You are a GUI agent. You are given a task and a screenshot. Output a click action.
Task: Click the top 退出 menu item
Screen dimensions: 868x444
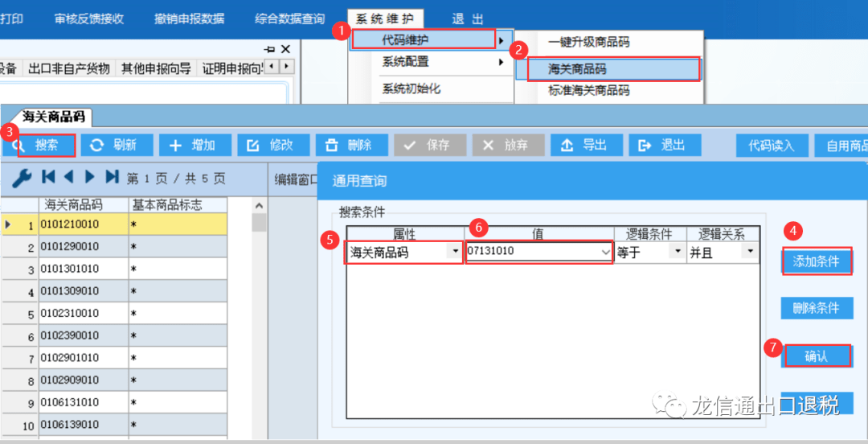point(468,18)
